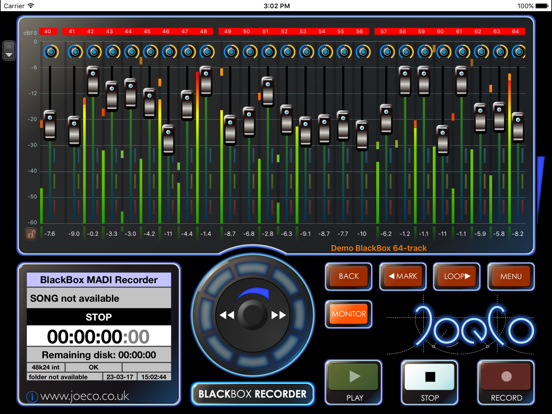
Task: Click the black STOP transport status bar
Action: click(99, 317)
